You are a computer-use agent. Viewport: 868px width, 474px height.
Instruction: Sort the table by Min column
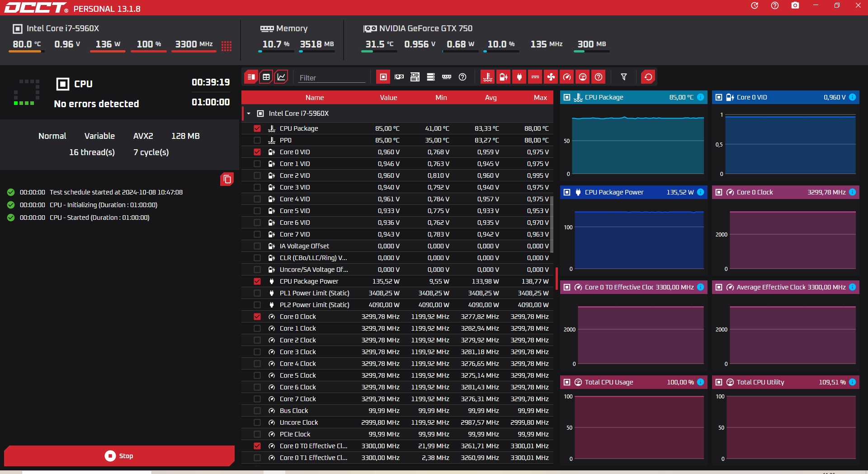tap(441, 98)
